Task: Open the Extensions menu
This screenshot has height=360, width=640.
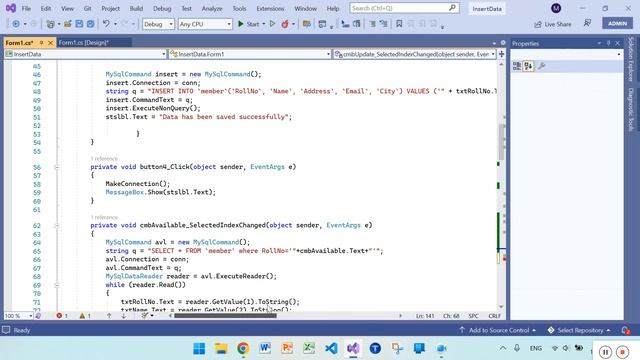Action: tap(270, 8)
